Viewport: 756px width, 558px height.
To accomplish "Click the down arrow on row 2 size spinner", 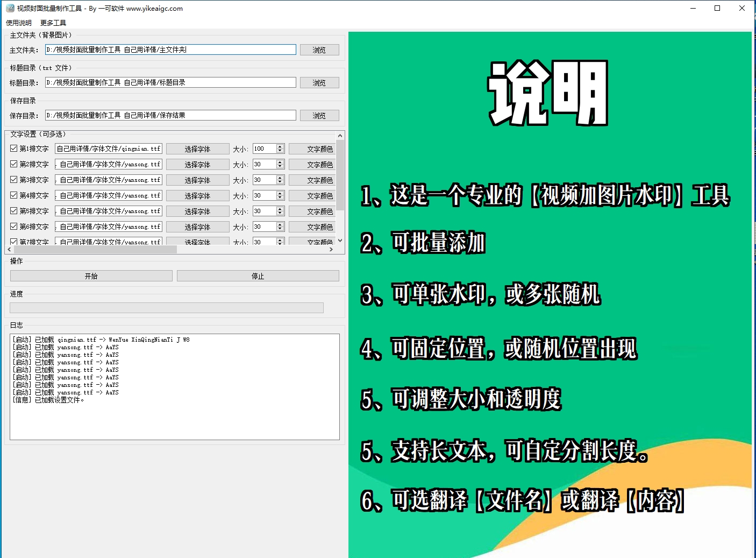I will pos(280,166).
